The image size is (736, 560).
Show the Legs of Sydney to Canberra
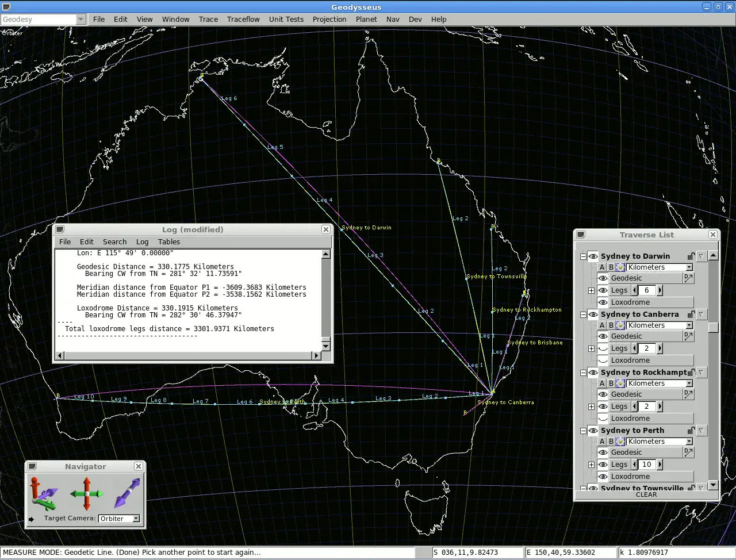coord(603,348)
